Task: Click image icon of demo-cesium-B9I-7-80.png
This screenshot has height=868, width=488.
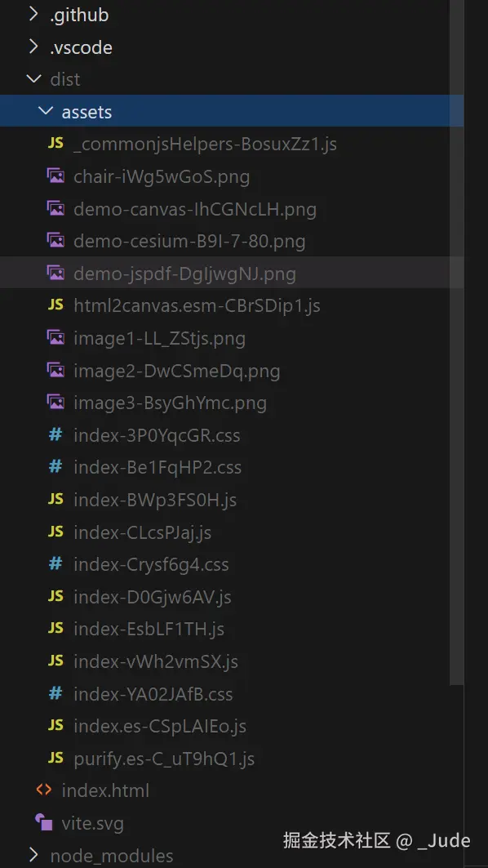Action: [55, 241]
